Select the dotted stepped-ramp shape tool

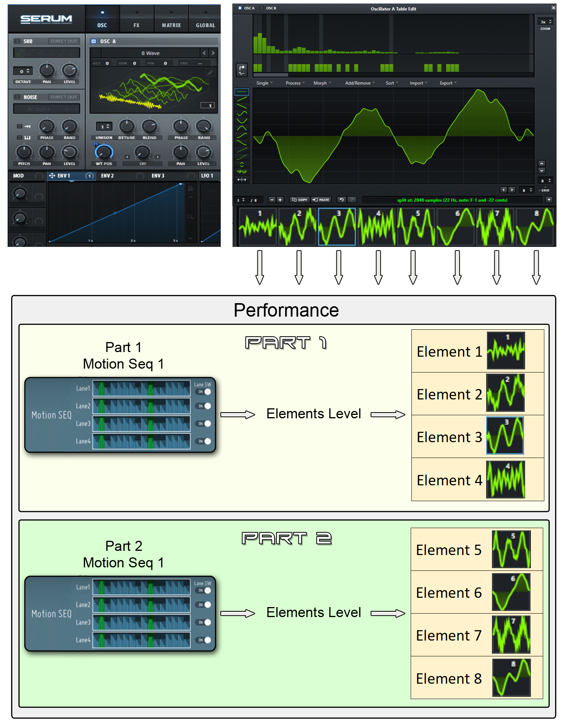pyautogui.click(x=242, y=150)
